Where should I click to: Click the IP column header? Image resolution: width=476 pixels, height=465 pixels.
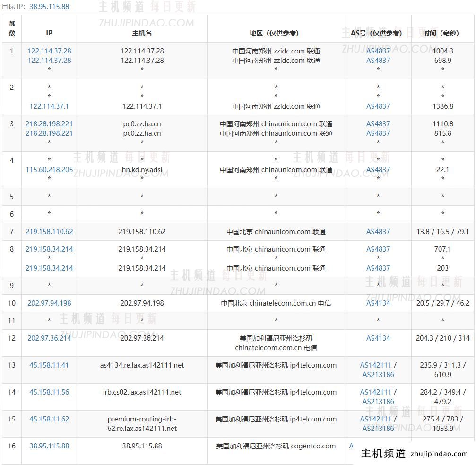pyautogui.click(x=49, y=33)
